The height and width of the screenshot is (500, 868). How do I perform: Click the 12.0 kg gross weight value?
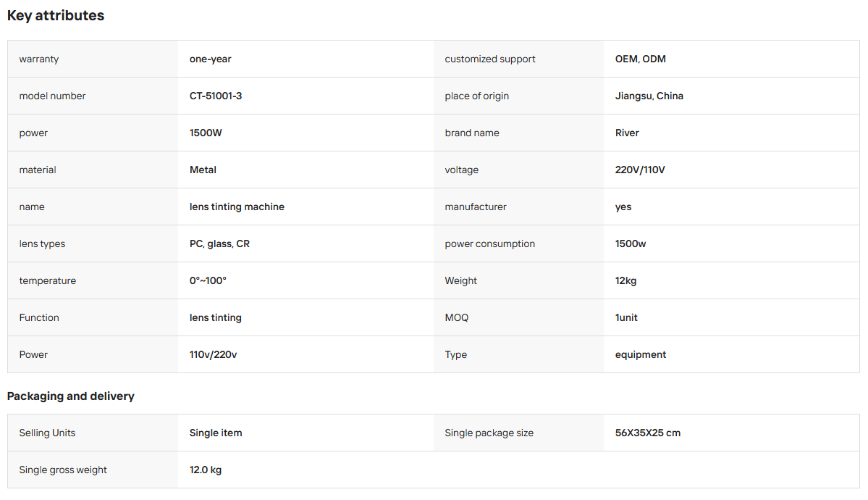tap(206, 470)
